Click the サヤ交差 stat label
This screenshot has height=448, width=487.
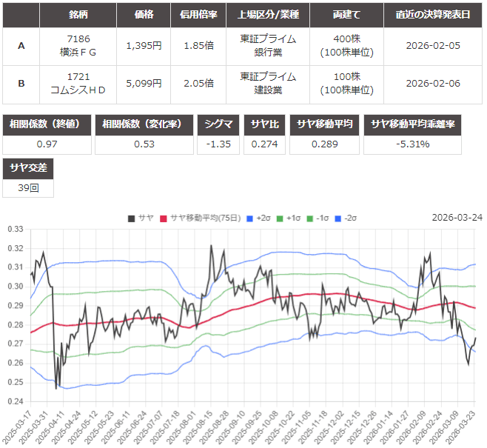click(28, 168)
